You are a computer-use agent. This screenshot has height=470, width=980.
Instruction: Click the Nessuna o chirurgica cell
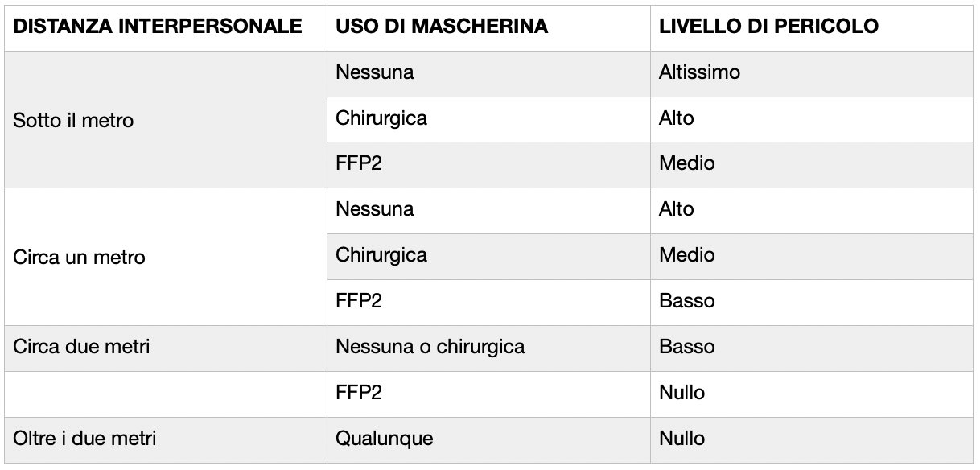tap(430, 347)
